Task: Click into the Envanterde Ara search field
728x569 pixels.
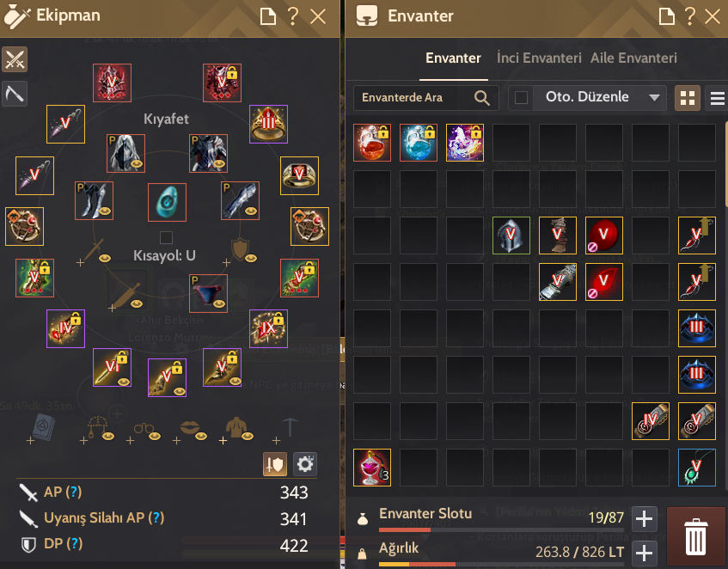Action: 413,98
